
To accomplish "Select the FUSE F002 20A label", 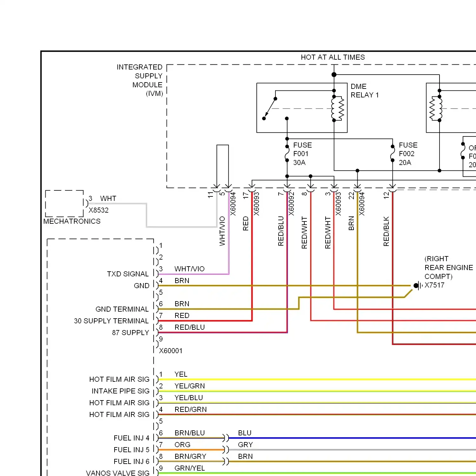I will [x=408, y=154].
